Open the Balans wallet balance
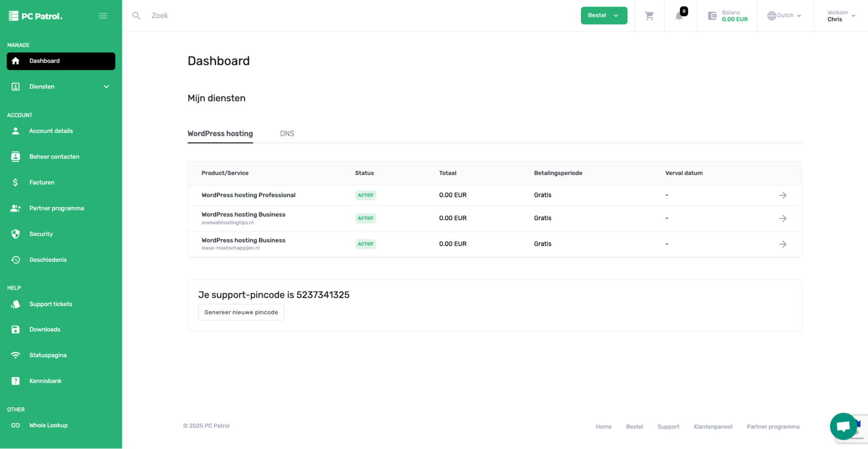 727,16
